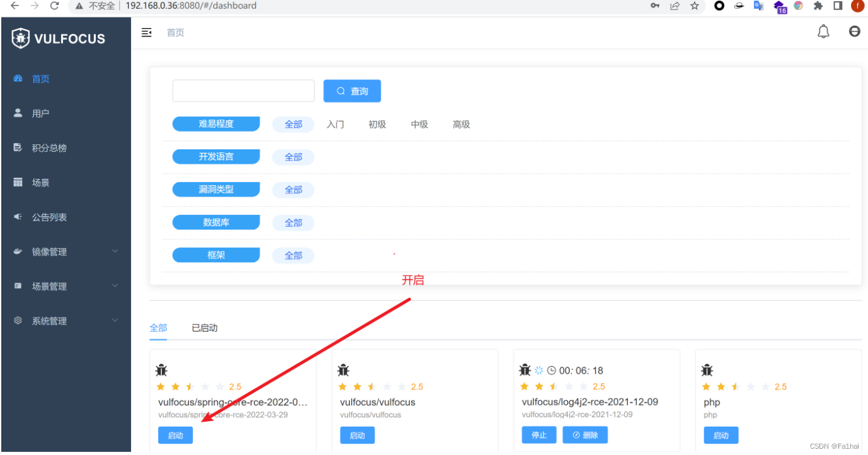868x455 pixels.
Task: Click the share page icon in the address bar
Action: 674,6
